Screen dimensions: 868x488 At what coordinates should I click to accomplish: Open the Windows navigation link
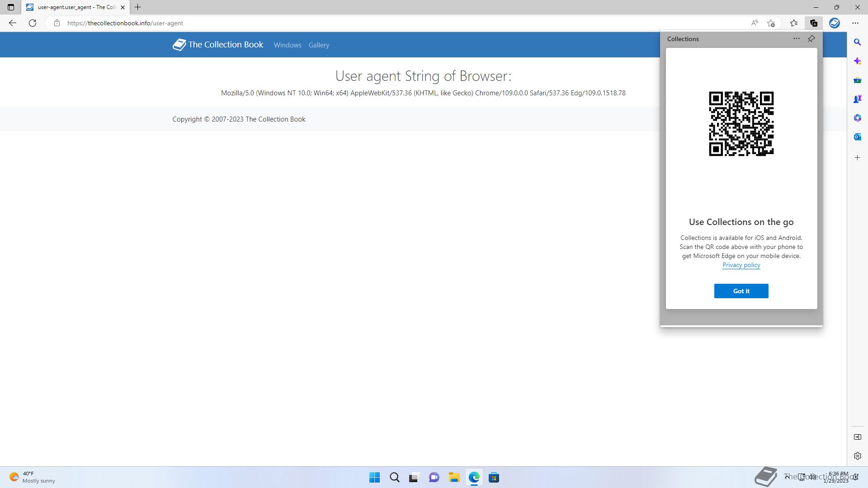click(288, 45)
